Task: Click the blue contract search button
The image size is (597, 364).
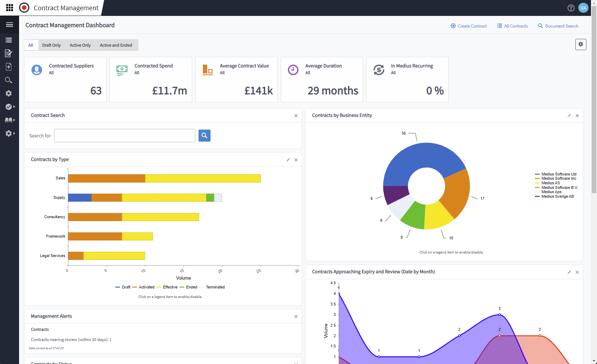Action: [204, 136]
